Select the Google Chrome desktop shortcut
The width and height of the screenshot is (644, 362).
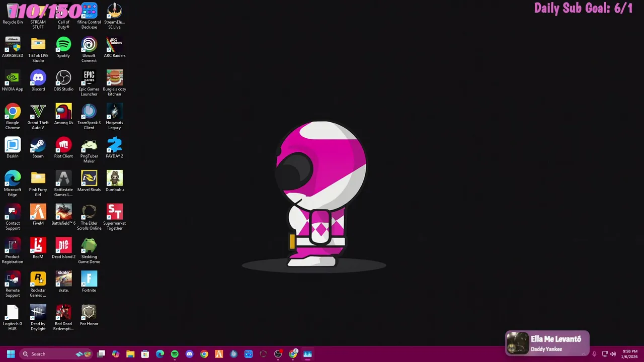click(13, 117)
